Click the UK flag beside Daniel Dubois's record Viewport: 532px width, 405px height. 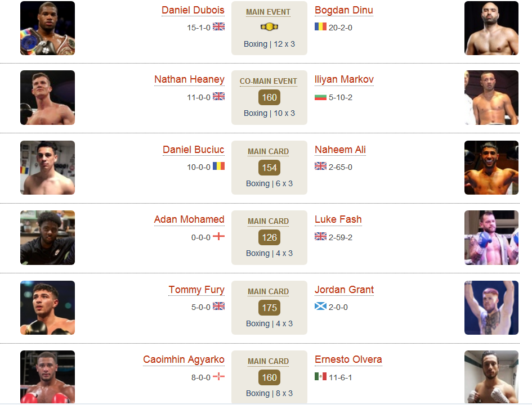(218, 26)
